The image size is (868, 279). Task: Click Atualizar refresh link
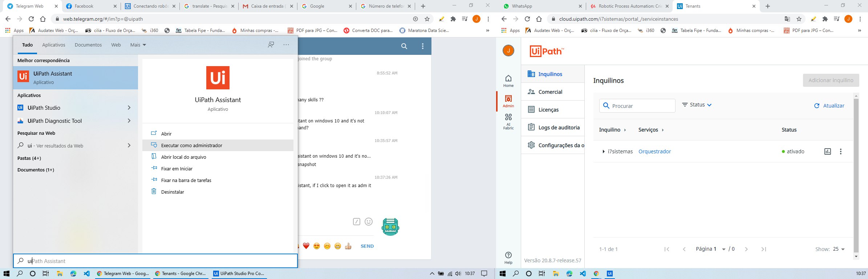click(x=829, y=106)
